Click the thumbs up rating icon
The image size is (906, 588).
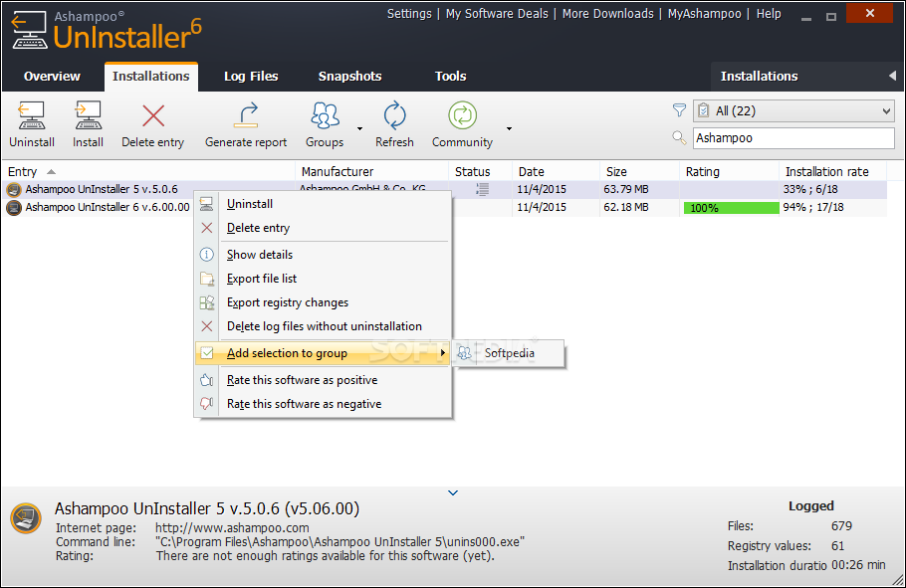coord(207,380)
